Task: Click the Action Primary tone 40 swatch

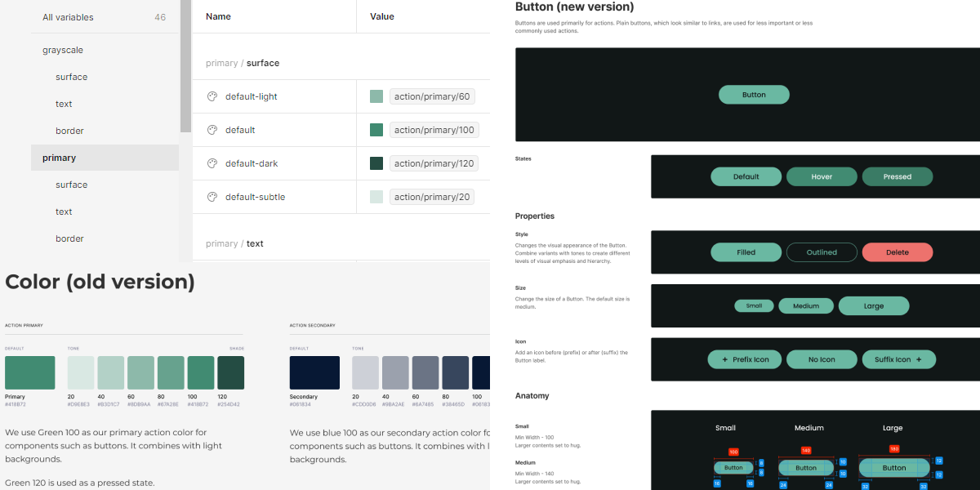Action: tap(111, 372)
